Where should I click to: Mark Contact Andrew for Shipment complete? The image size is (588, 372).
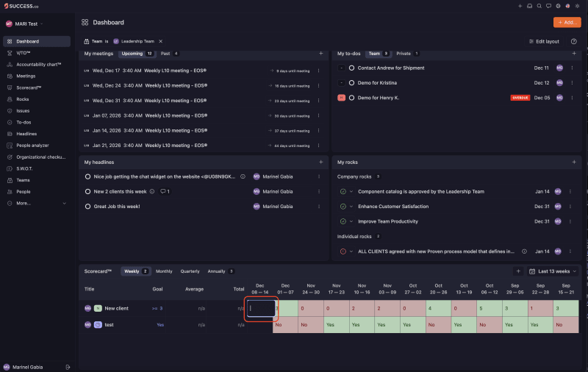[351, 68]
